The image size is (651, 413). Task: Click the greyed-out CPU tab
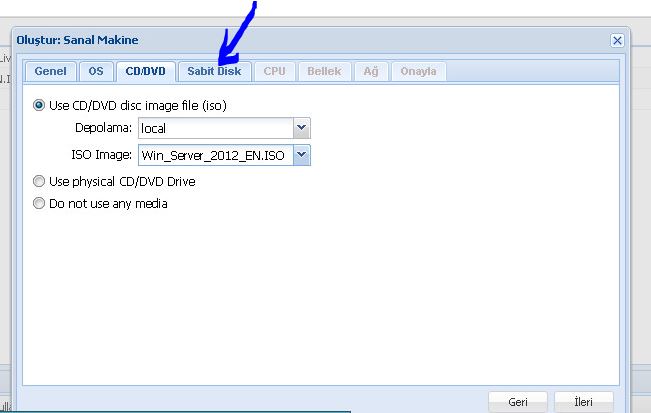pyautogui.click(x=274, y=72)
